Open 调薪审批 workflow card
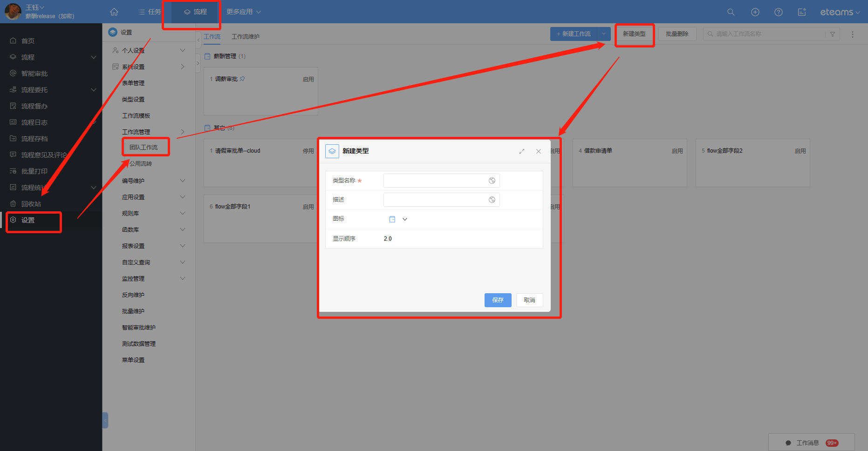The width and height of the screenshot is (868, 451). [x=261, y=91]
